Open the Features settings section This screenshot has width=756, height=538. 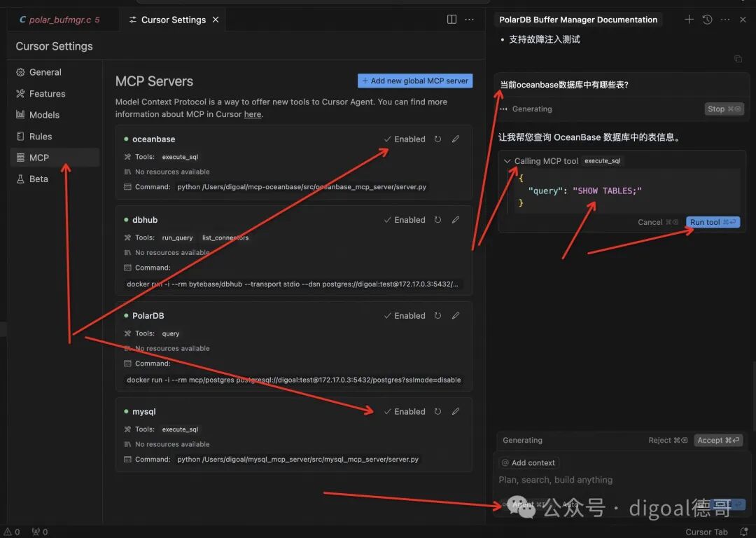[48, 94]
